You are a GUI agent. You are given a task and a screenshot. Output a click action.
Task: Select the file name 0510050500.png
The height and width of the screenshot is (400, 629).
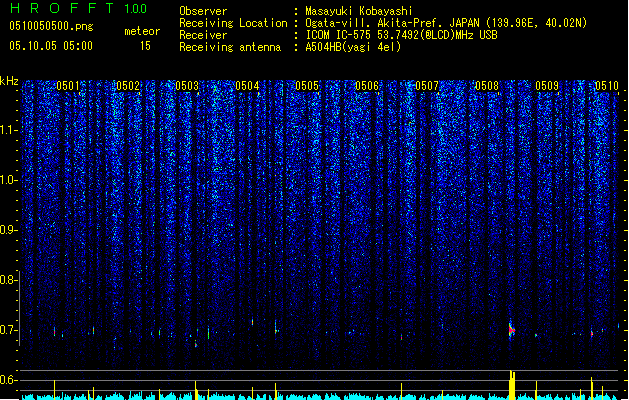point(51,26)
